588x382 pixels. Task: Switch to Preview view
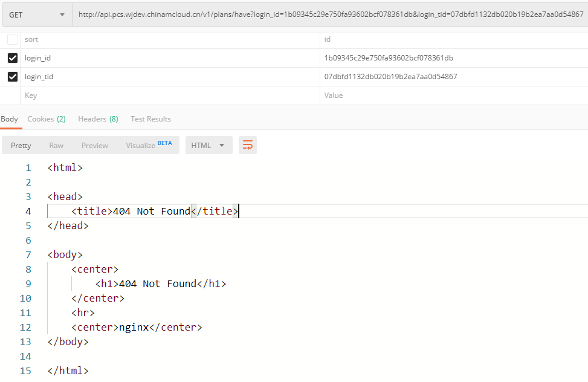pyautogui.click(x=95, y=145)
